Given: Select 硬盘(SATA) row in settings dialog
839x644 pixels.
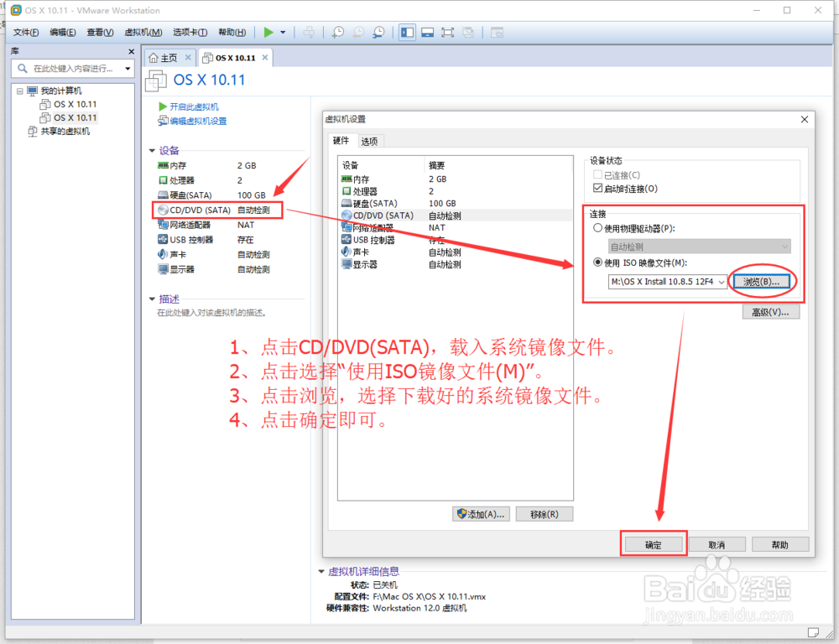Looking at the screenshot, I should click(456, 204).
